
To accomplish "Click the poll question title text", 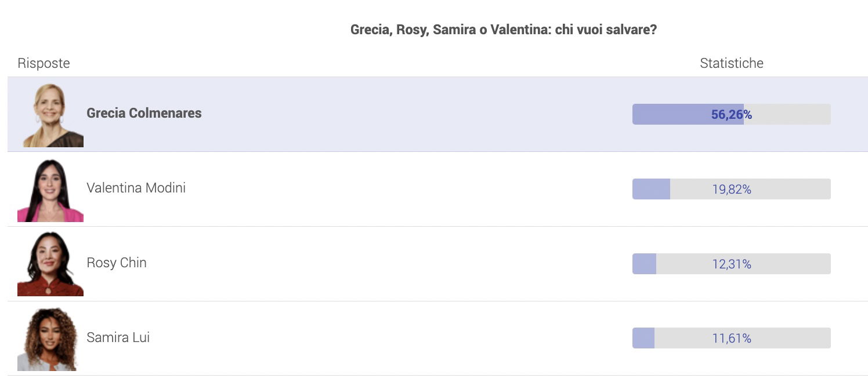I will (504, 30).
